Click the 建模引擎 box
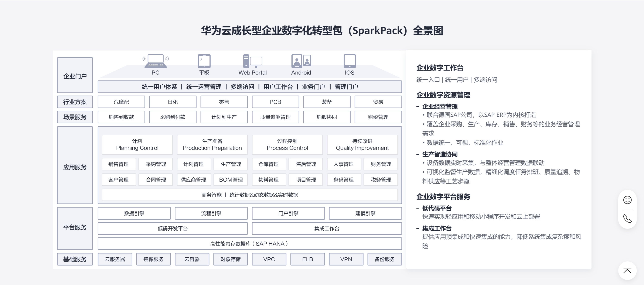Screen dimensions: 644x285 (x=365, y=213)
